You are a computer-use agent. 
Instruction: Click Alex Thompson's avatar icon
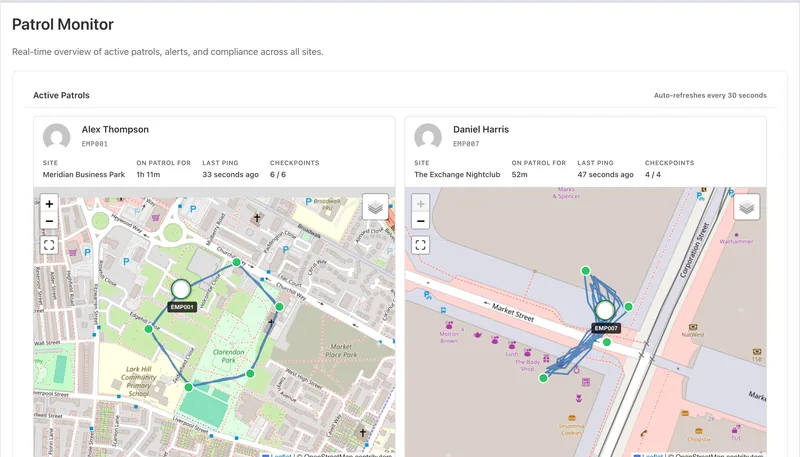pos(57,136)
